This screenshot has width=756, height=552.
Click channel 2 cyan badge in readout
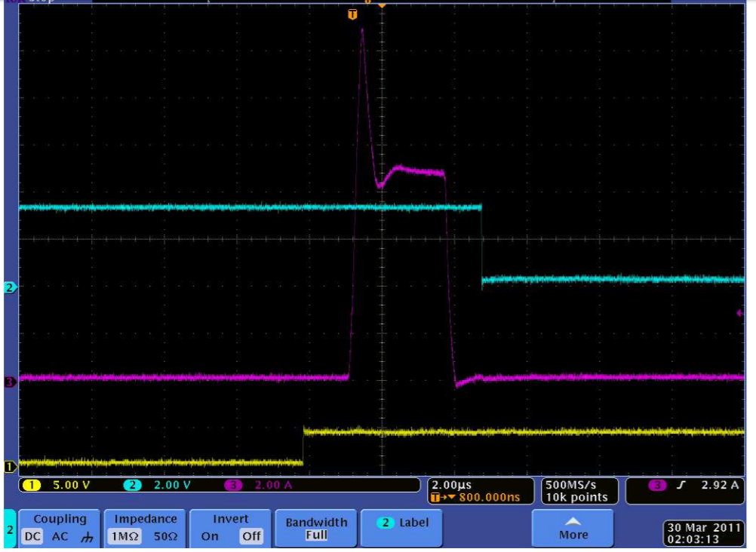pos(132,485)
